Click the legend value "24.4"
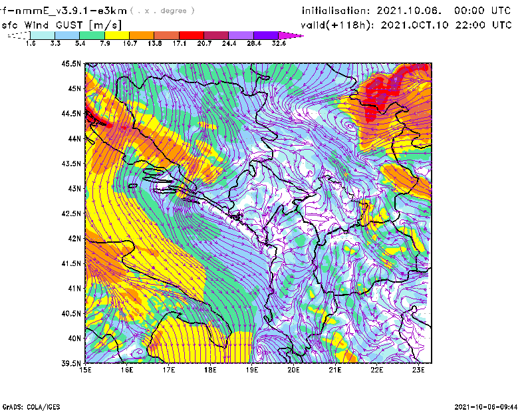Viewport: 532px width, 411px height. point(229,43)
